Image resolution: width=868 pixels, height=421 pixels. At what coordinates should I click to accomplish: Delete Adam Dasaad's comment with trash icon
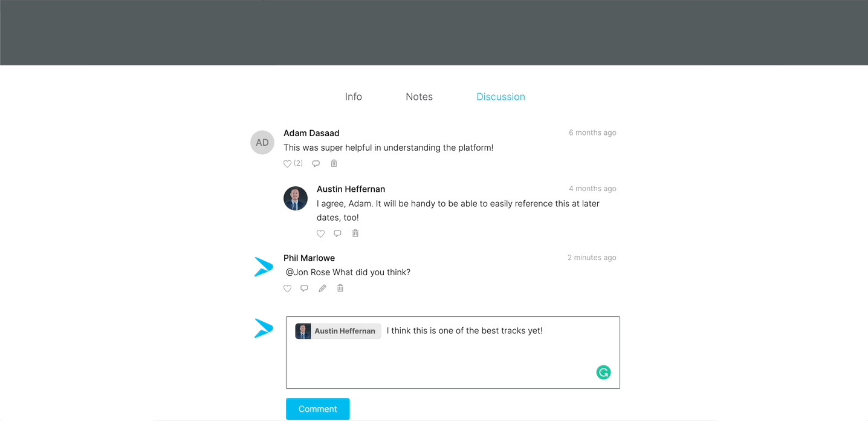coord(334,163)
